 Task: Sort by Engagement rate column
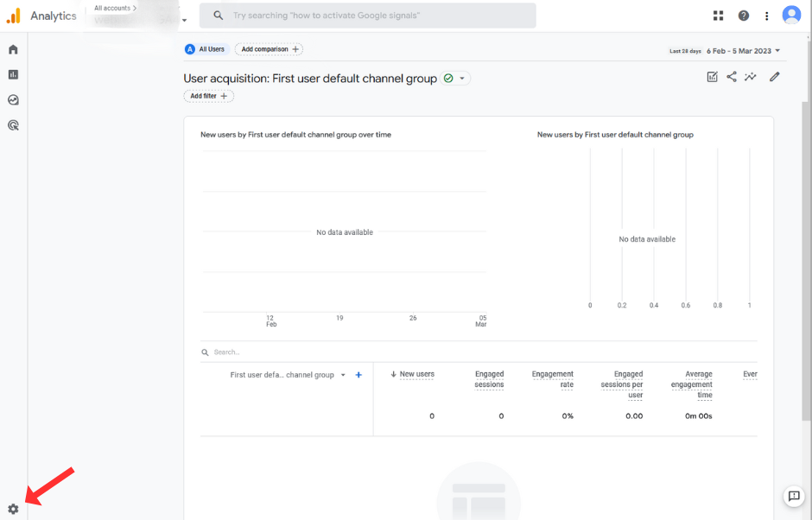pos(553,379)
